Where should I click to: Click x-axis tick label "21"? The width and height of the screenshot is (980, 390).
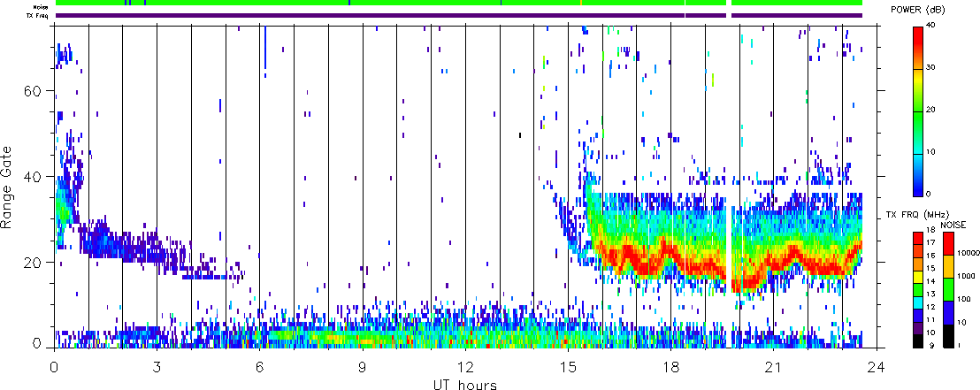pos(773,365)
